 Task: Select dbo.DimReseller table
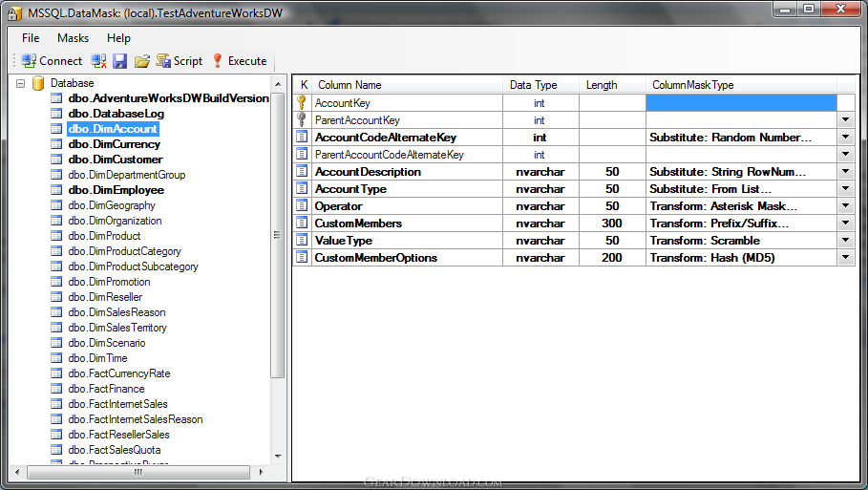point(105,297)
